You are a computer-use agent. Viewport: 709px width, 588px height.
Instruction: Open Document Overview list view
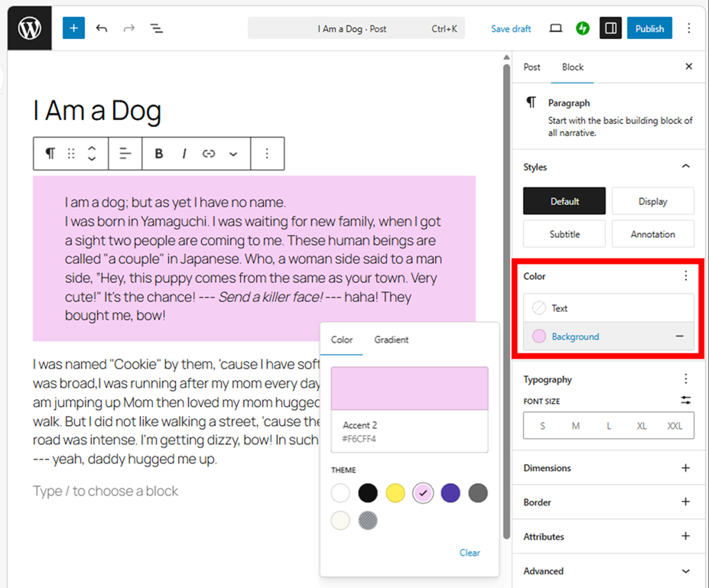(x=156, y=28)
